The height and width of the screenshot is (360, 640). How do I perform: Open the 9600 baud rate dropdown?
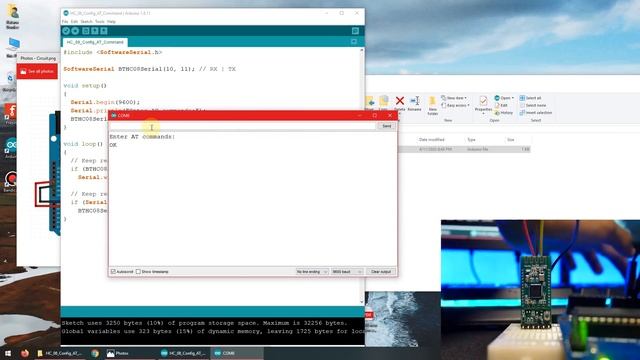tap(347, 271)
